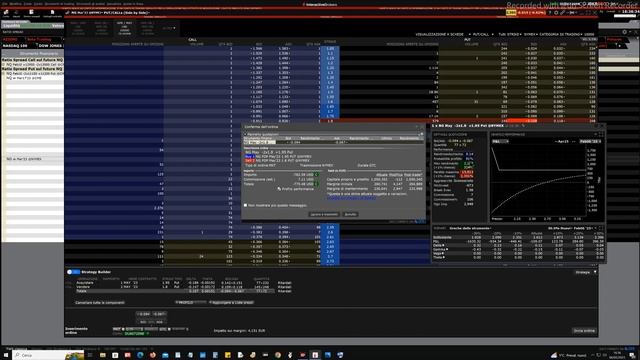
Task: Open the Task View icon on the taskbar
Action: (90, 355)
